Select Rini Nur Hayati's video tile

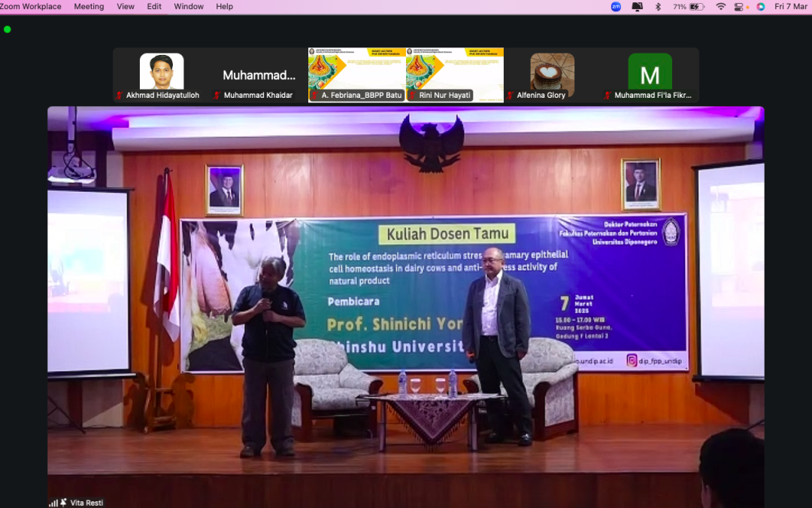455,72
